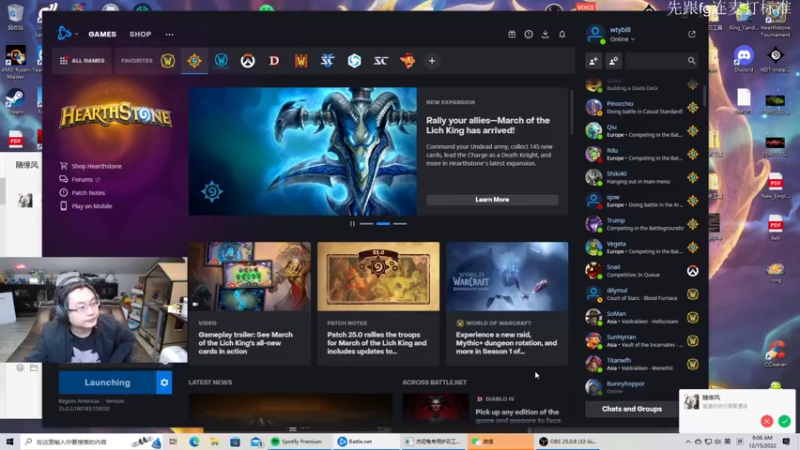Switch to the GAMES tab
800x450 pixels.
coord(102,34)
